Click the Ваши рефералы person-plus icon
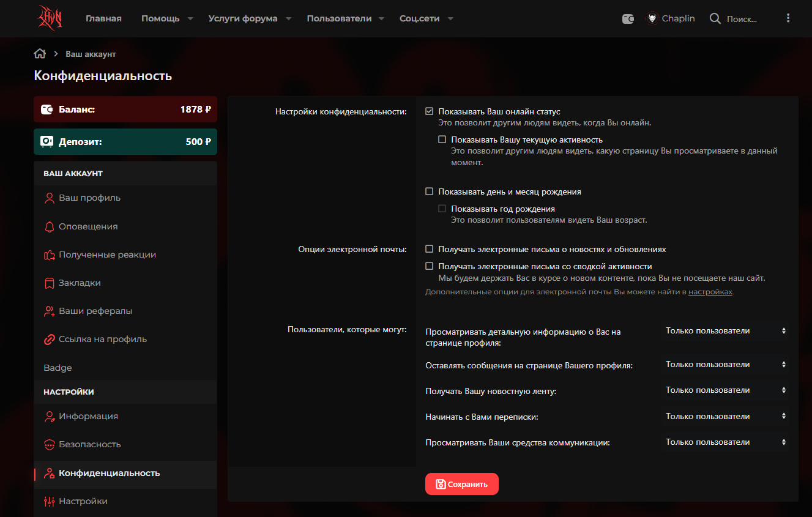Viewport: 812px width, 517px height. (x=50, y=311)
